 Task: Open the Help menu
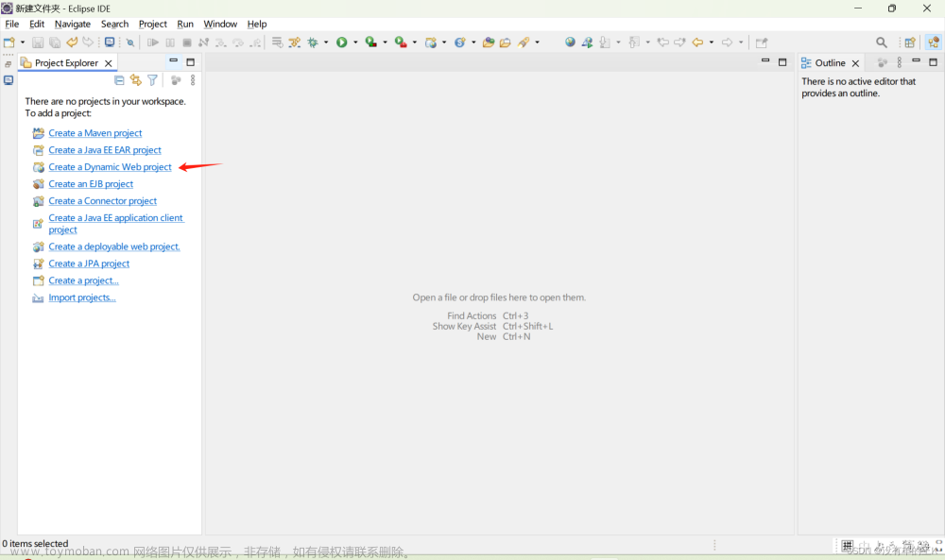click(257, 25)
